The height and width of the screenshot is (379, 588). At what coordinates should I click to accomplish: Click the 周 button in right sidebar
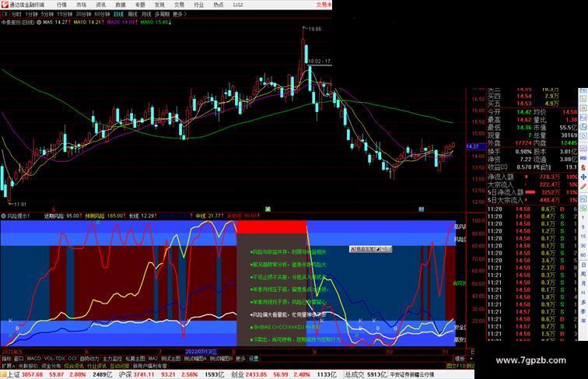(583, 274)
